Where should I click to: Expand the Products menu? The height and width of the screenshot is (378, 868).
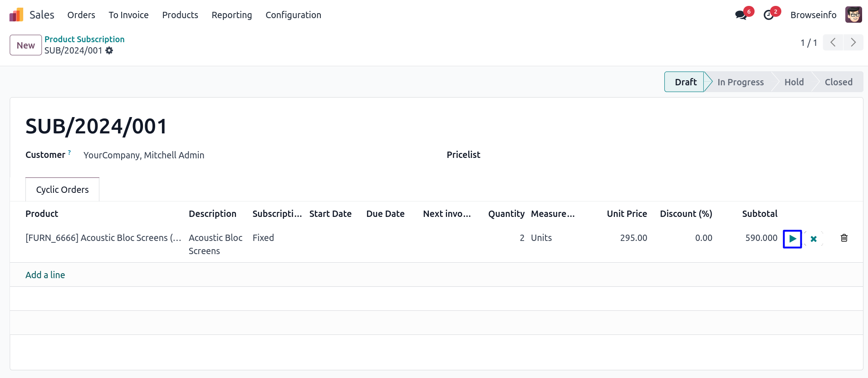[180, 15]
